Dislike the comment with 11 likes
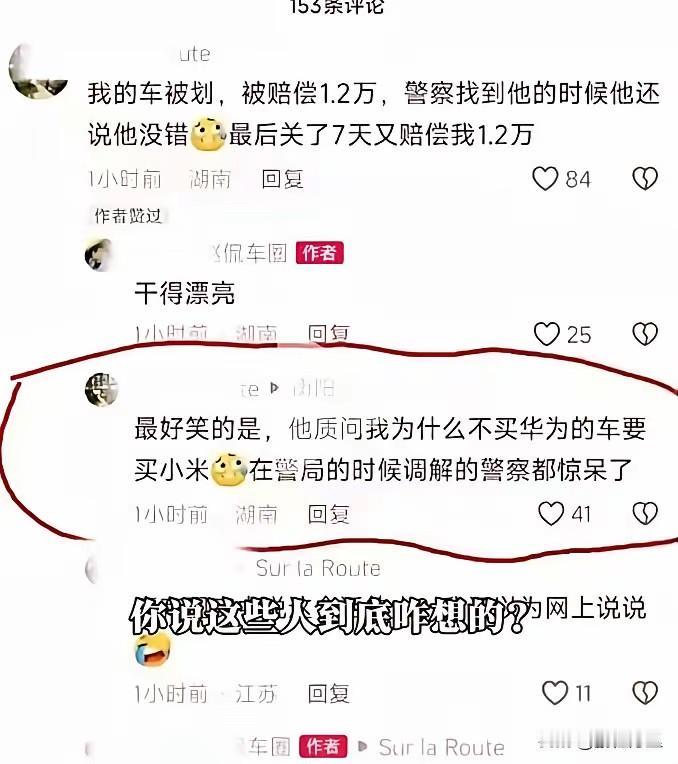The width and height of the screenshot is (678, 764). coord(645,693)
